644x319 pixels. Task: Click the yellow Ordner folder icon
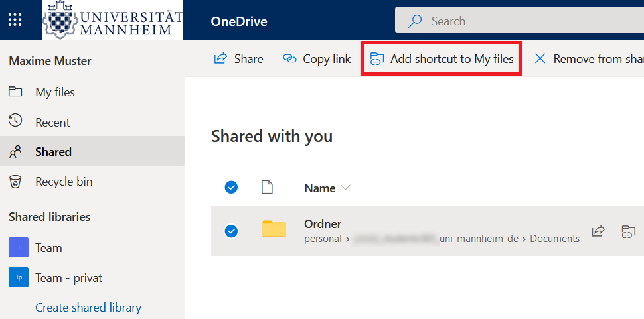tap(274, 229)
